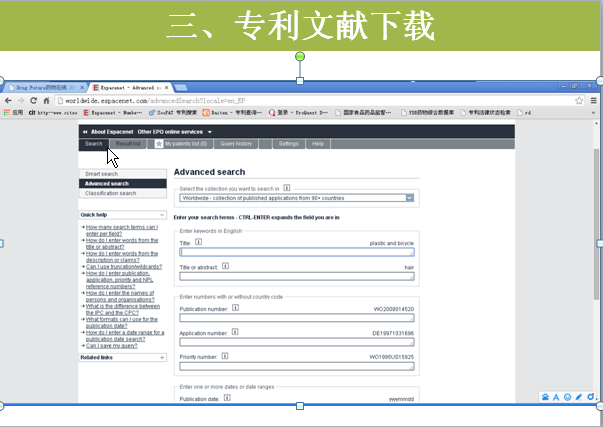Click the Title or abstract input field
The width and height of the screenshot is (603, 427).
point(297,276)
